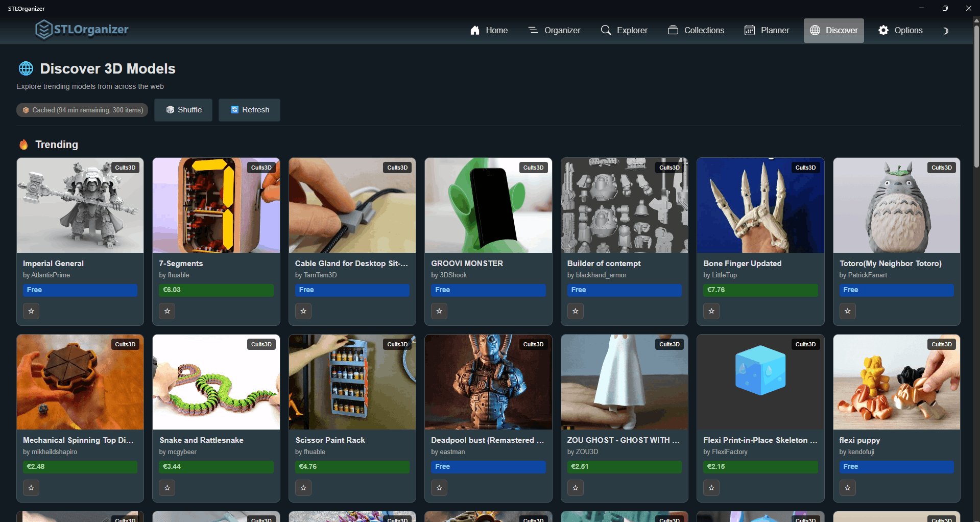Star the Totoro(My Neighbor Totoro) model

[x=847, y=311]
